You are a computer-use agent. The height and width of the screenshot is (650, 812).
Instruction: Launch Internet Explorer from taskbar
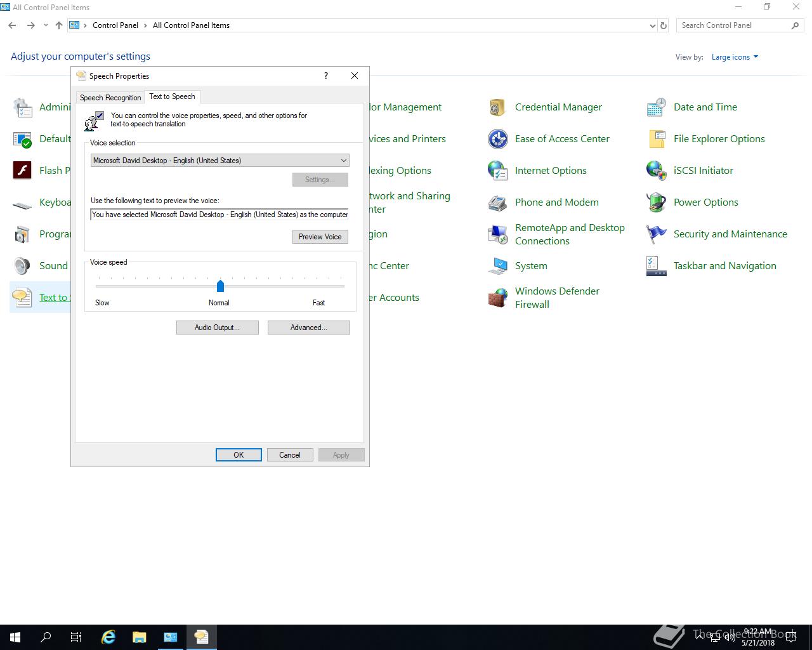tap(108, 637)
